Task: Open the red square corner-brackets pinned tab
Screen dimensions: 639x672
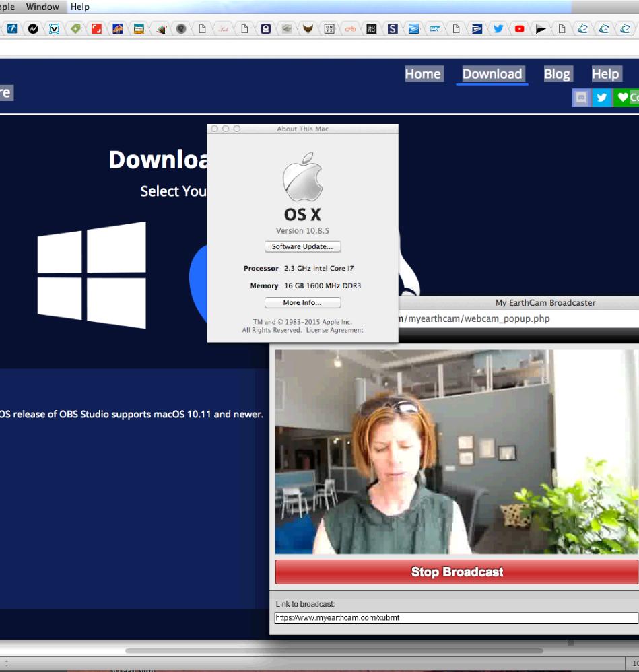Action: (96, 29)
